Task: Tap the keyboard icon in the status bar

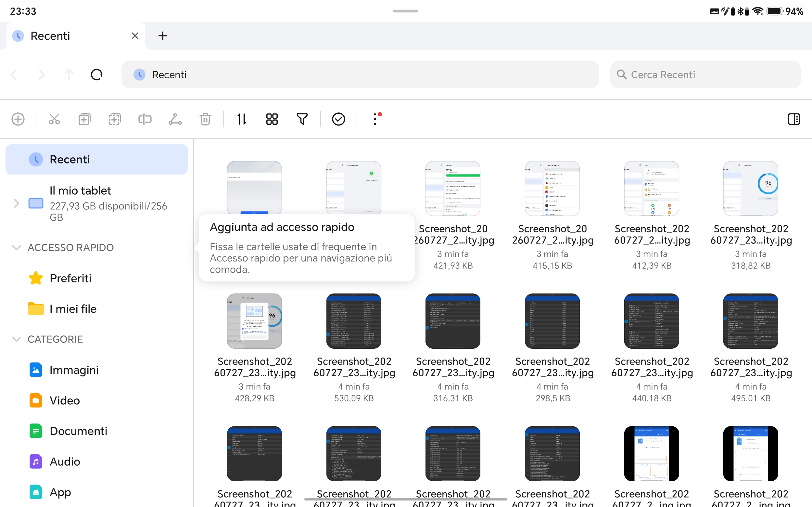Action: click(x=714, y=11)
